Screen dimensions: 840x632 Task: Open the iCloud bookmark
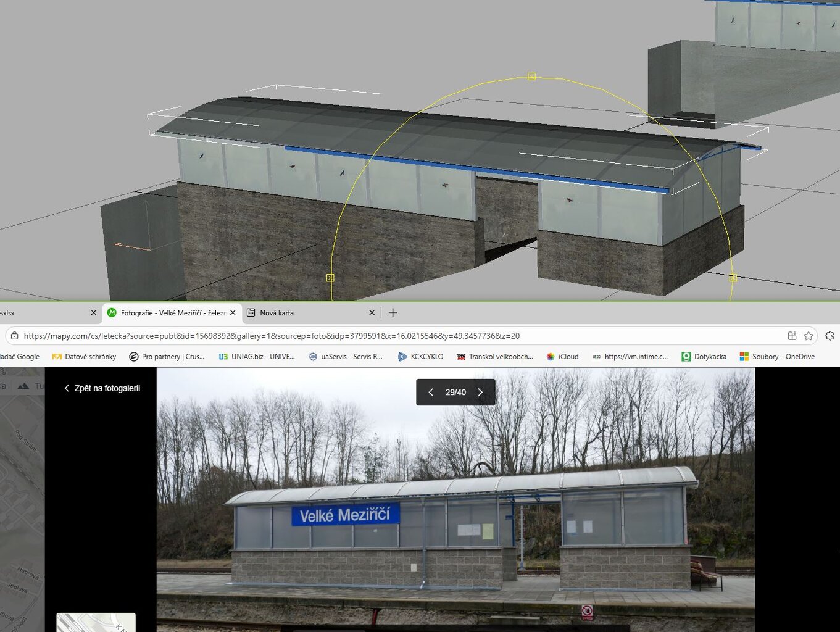[x=562, y=357]
